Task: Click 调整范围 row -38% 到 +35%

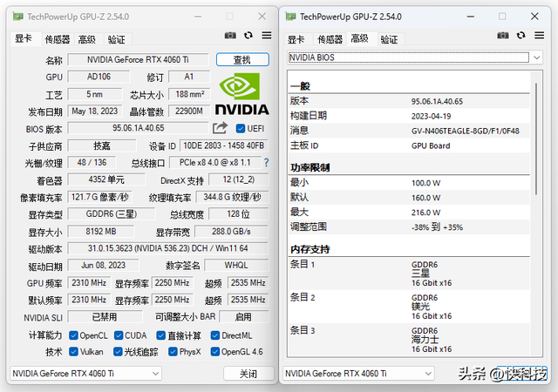Action: pos(409,227)
